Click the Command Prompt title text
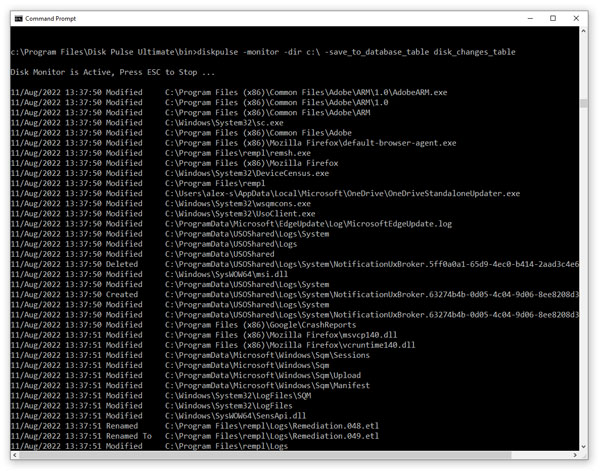The width and height of the screenshot is (600, 471). click(51, 18)
